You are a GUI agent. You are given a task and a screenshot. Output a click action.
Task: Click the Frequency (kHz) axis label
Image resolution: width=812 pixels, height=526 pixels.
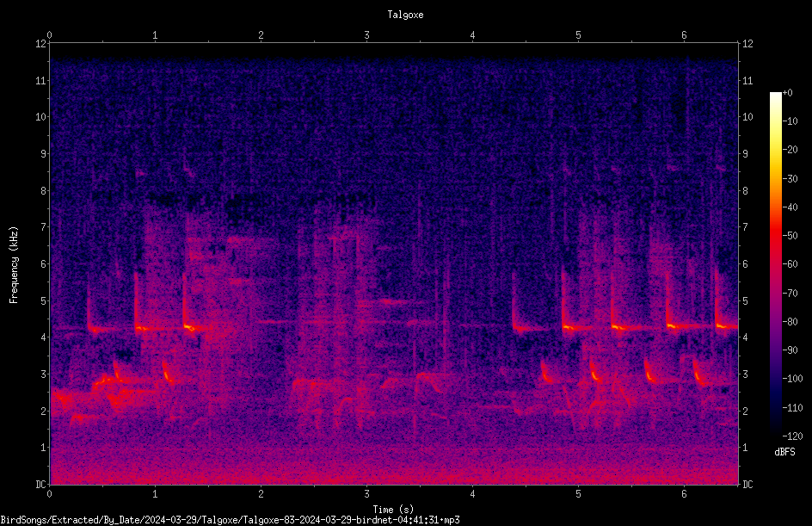14,265
